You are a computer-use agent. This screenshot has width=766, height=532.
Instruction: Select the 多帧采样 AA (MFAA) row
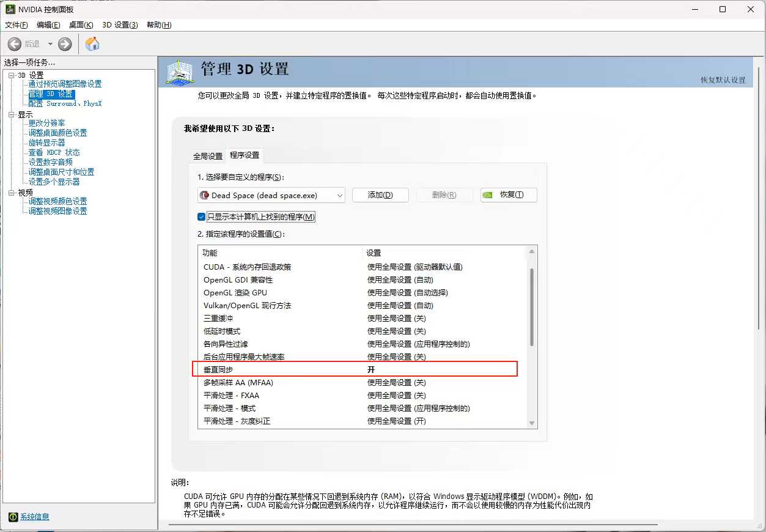click(362, 383)
